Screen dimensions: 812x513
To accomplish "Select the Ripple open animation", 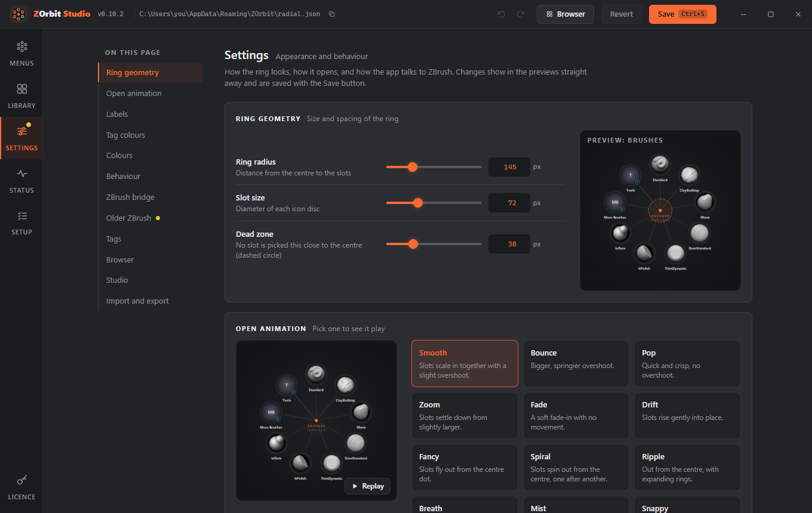I will coord(687,468).
